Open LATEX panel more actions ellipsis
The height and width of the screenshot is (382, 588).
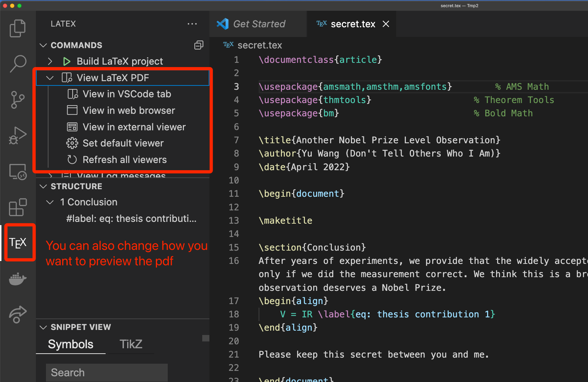click(192, 24)
